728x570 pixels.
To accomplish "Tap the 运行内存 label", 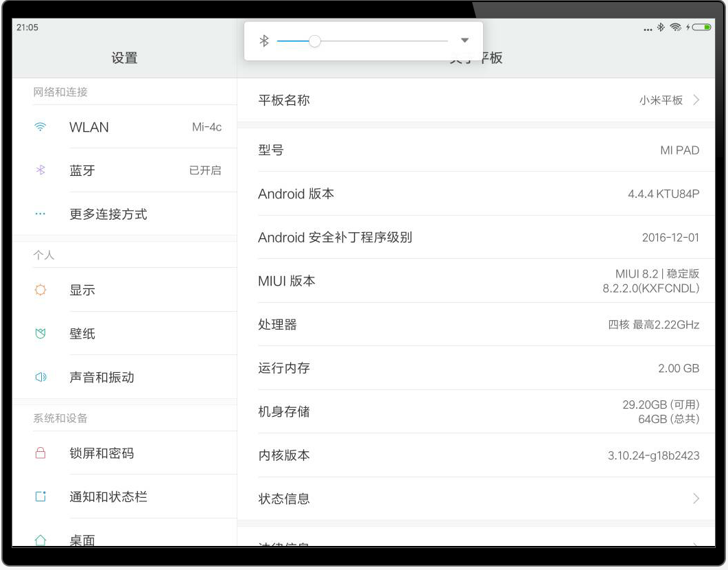I will (x=284, y=368).
